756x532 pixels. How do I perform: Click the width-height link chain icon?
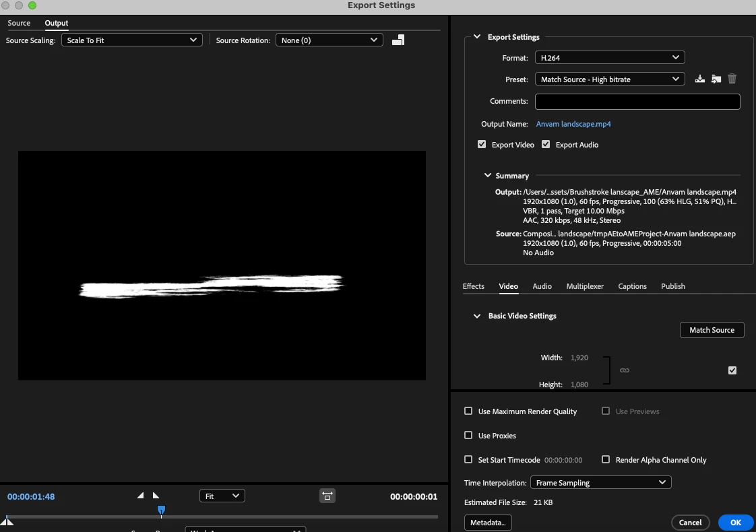tap(625, 370)
